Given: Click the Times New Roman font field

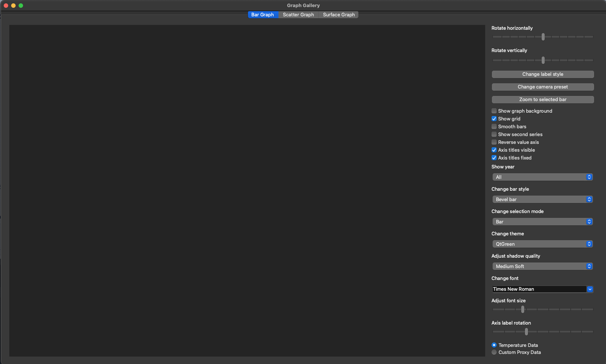Looking at the screenshot, I should coord(539,289).
